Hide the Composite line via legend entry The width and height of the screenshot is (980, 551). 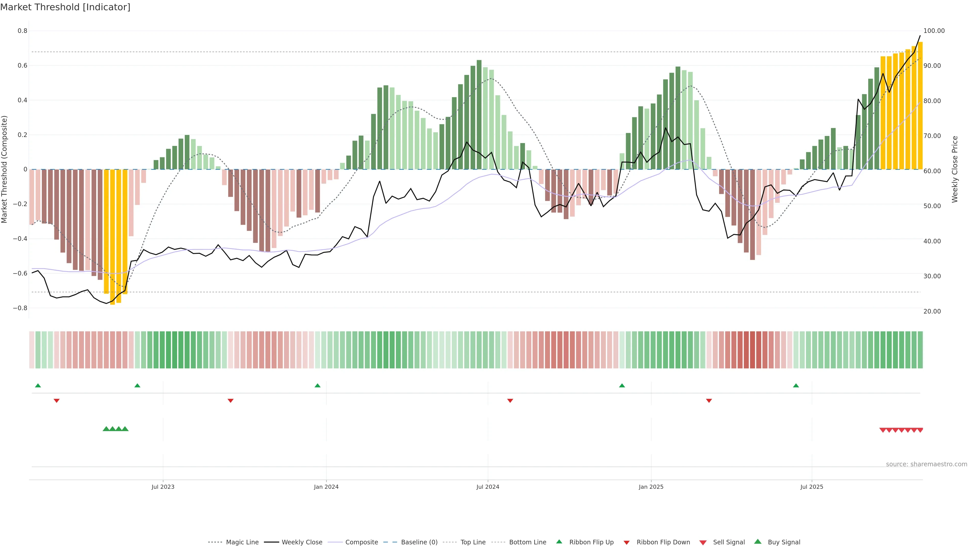(361, 542)
